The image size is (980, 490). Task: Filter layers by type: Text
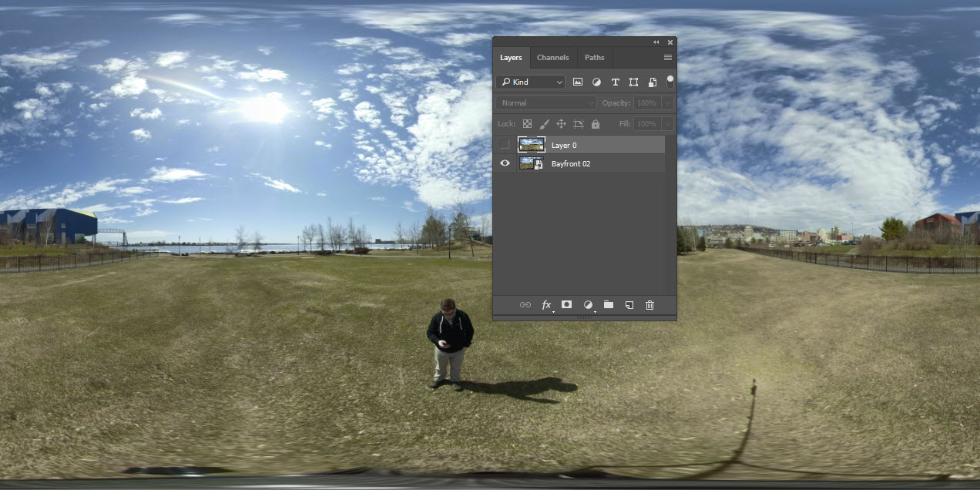[615, 82]
